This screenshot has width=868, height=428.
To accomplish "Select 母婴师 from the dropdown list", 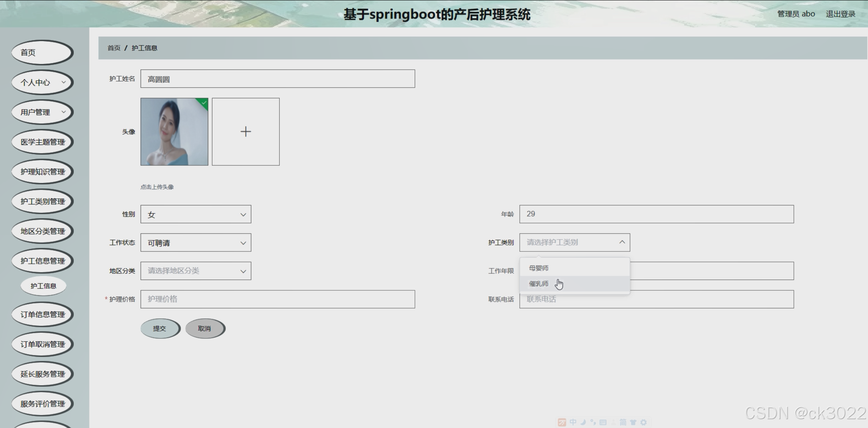I will click(x=539, y=268).
